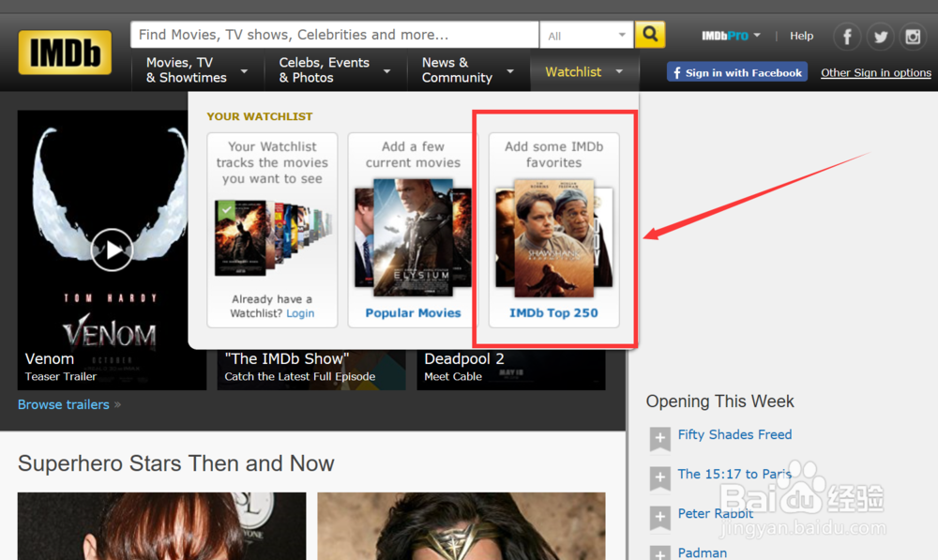Toggle the Watchlist menu
This screenshot has width=938, height=560.
click(583, 72)
